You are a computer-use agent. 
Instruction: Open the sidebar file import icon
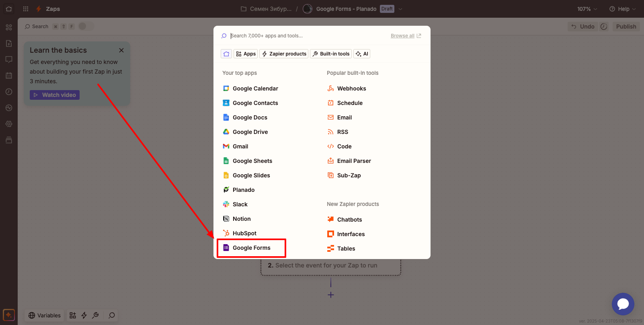[9, 43]
